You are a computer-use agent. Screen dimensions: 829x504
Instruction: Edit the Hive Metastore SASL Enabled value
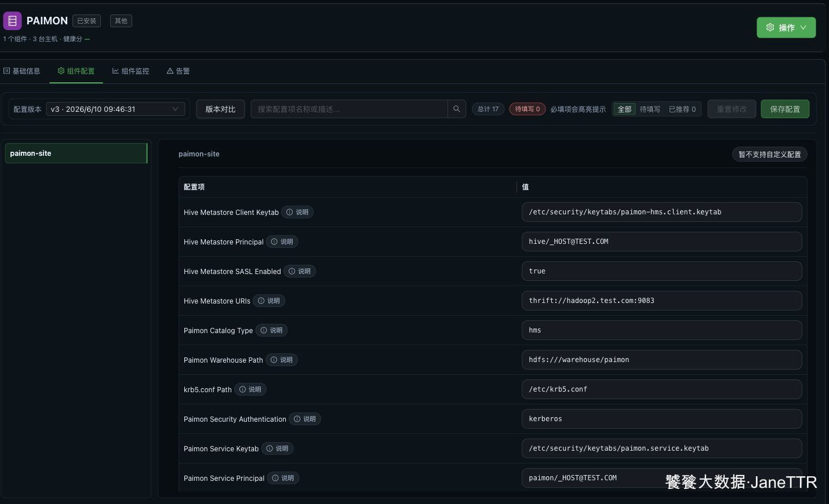tap(661, 271)
